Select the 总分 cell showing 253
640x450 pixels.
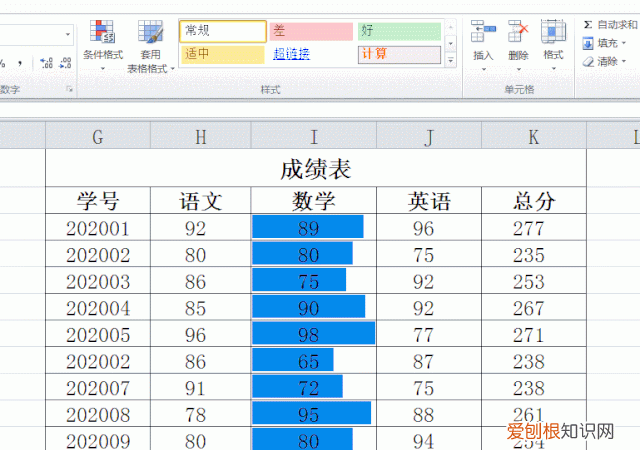[x=534, y=281]
